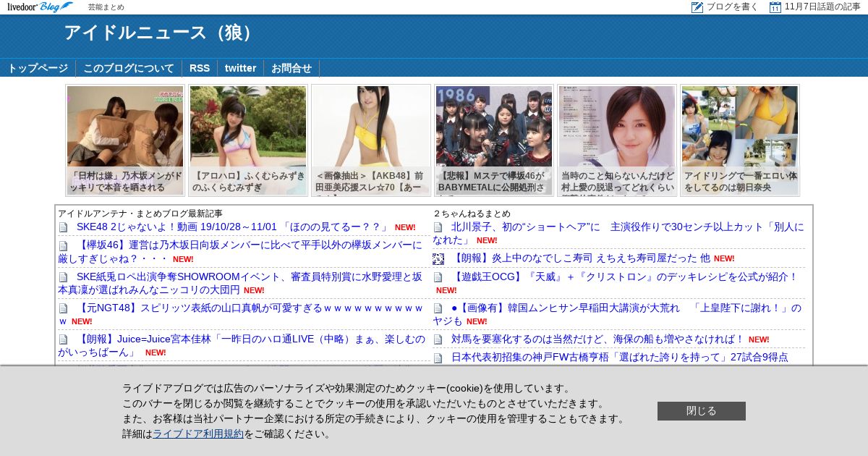Go to the twitter menu link

(x=240, y=68)
